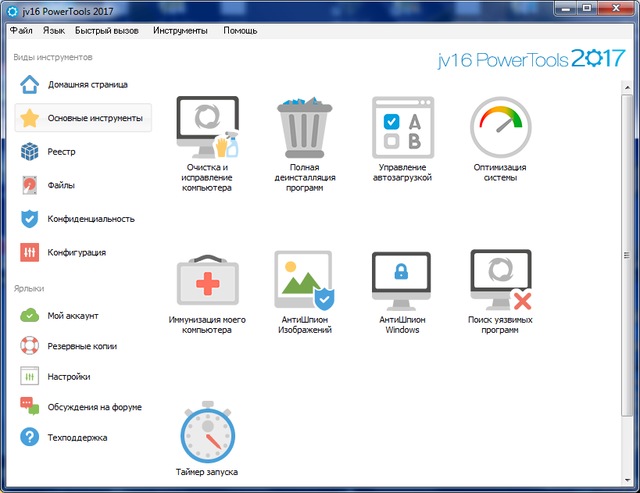Open the Очистка и исправление компьютера tool
The width and height of the screenshot is (640, 493).
click(207, 128)
